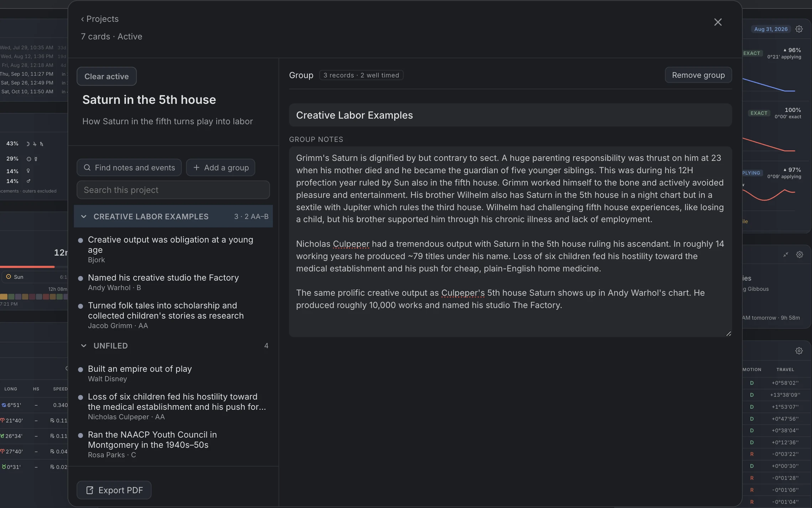Click the +13°38'09'' travel value
Screen dimensions: 812x508
point(785,395)
